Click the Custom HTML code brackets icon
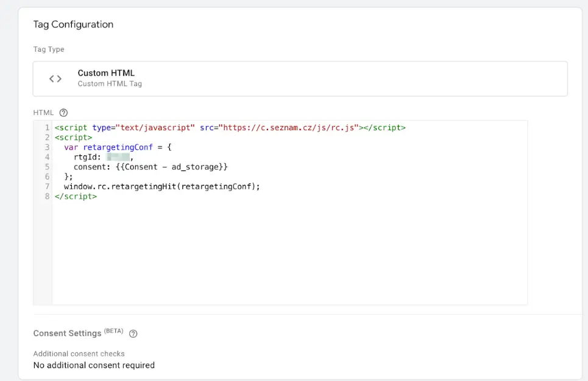This screenshot has width=588, height=381. click(55, 79)
